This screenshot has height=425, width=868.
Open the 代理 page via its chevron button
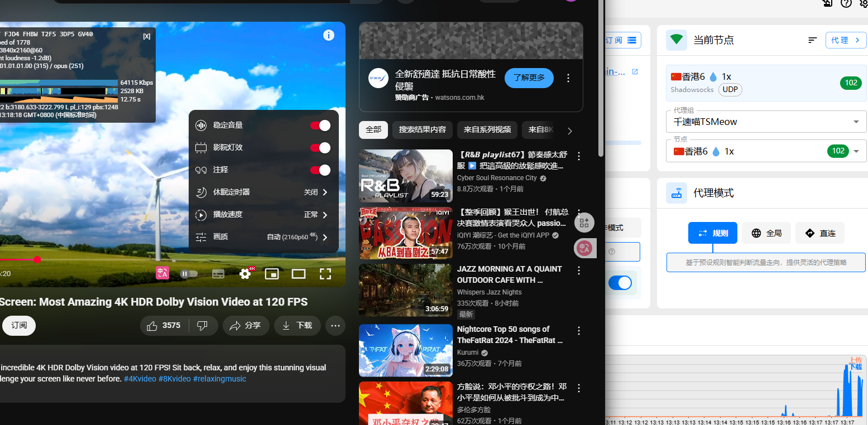click(x=846, y=40)
